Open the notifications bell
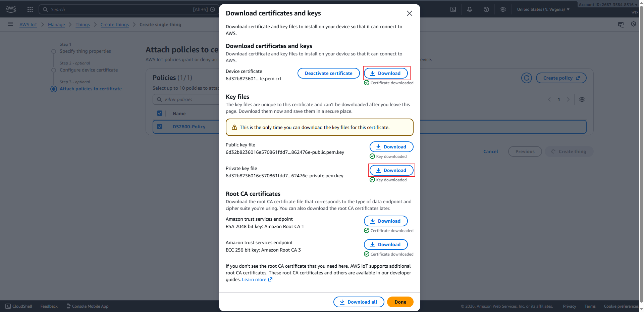This screenshot has height=312, width=644. point(470,9)
